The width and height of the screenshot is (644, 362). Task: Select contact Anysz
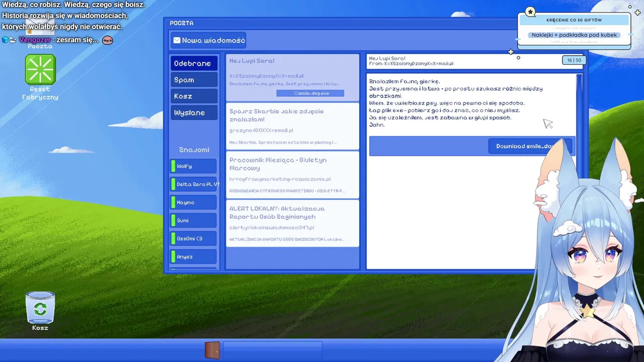(194, 256)
